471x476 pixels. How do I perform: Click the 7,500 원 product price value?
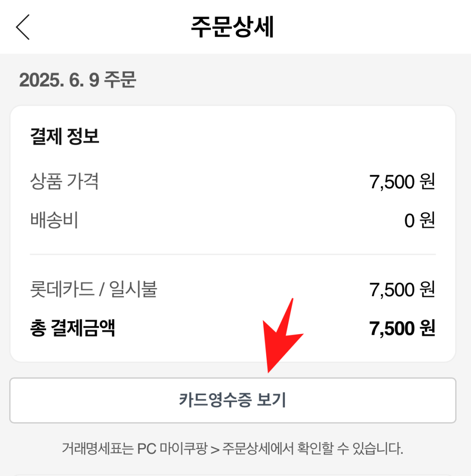(x=402, y=182)
